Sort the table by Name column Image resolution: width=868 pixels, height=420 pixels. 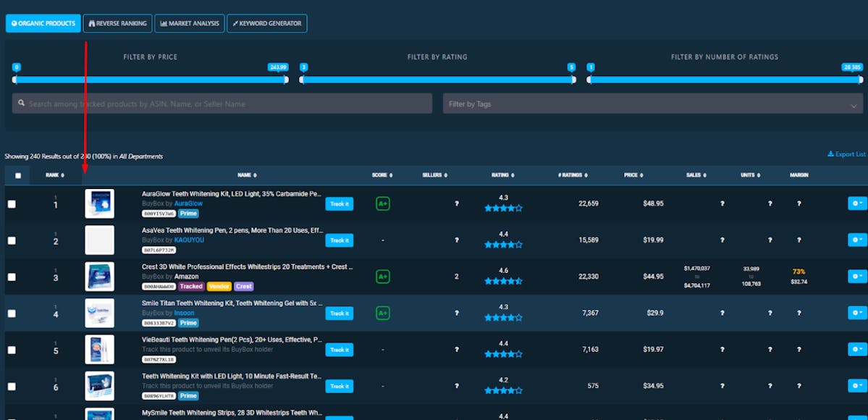(247, 175)
